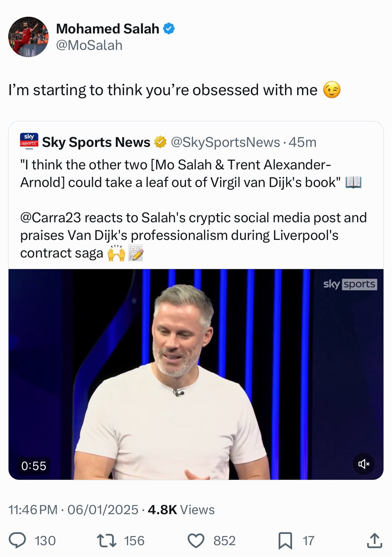Click the repost arrows icon
Viewport: 392px width, 557px height.
pyautogui.click(x=106, y=541)
